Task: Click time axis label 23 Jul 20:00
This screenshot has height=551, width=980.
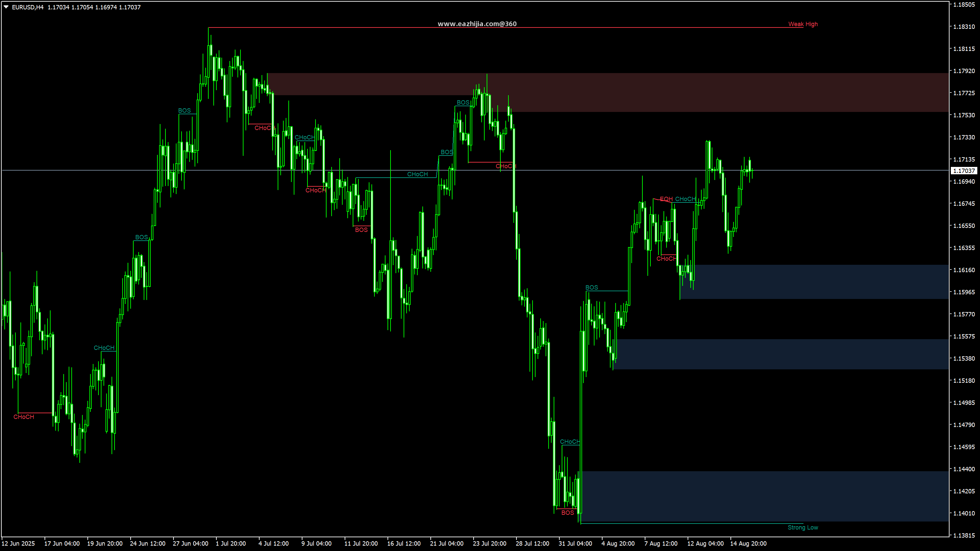Action: [x=490, y=543]
